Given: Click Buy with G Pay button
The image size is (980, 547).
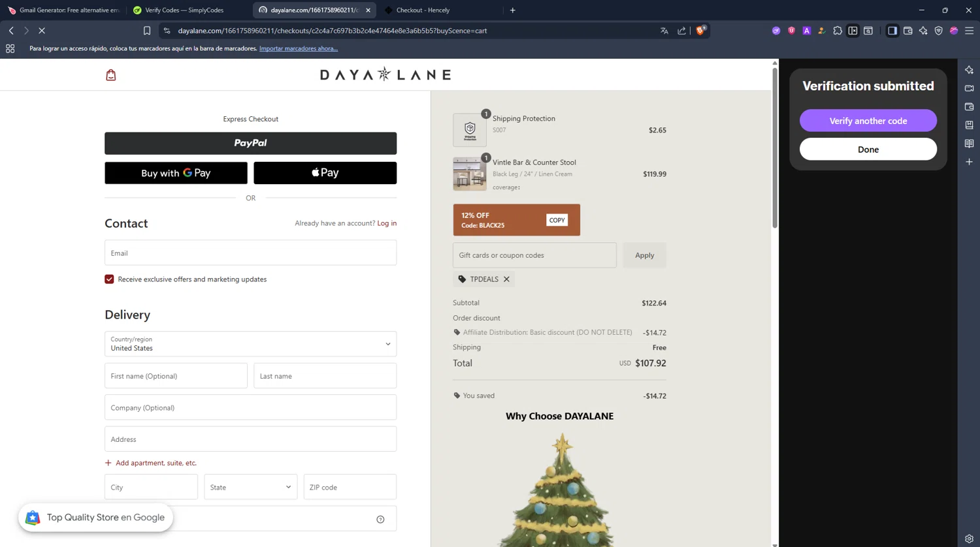Looking at the screenshot, I should pyautogui.click(x=176, y=173).
